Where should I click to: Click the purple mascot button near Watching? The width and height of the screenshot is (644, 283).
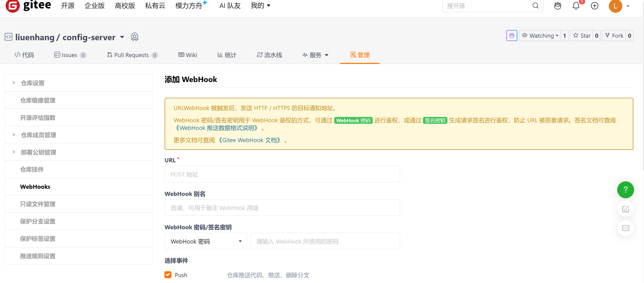(512, 36)
